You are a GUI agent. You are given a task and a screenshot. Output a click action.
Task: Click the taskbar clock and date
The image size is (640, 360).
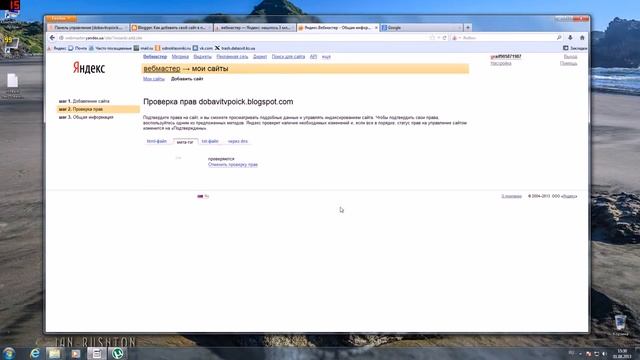pos(622,353)
